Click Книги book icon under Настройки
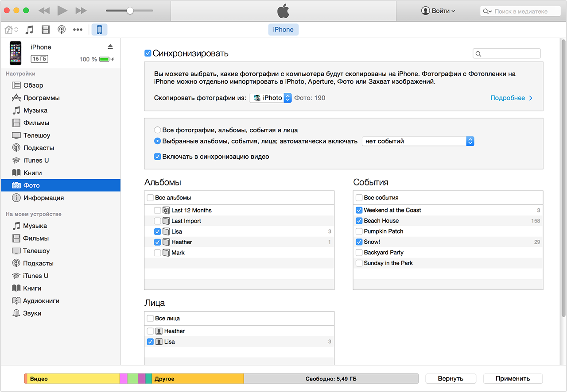Image resolution: width=567 pixels, height=392 pixels. tap(16, 173)
